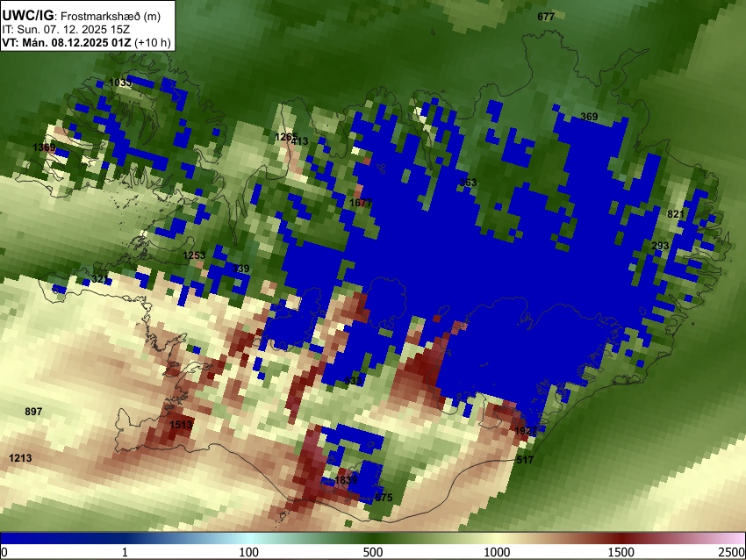The width and height of the screenshot is (746, 560).
Task: Click the map value '413'
Action: coord(300,140)
